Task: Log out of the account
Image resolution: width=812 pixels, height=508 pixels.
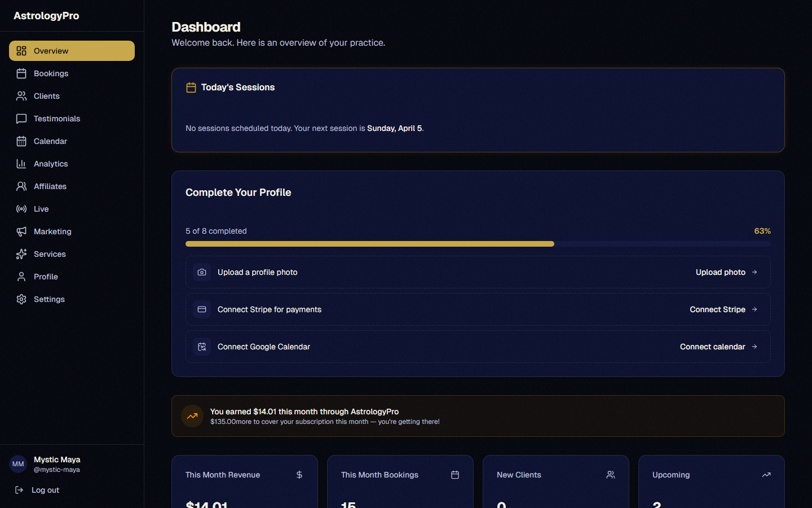Action: pyautogui.click(x=45, y=490)
